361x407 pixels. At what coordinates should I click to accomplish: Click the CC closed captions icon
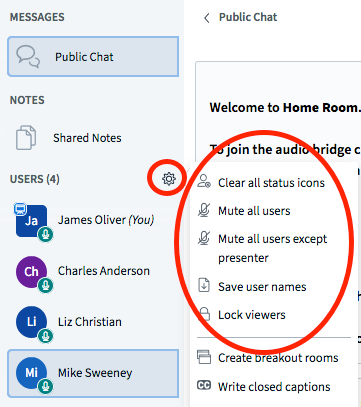pyautogui.click(x=204, y=386)
